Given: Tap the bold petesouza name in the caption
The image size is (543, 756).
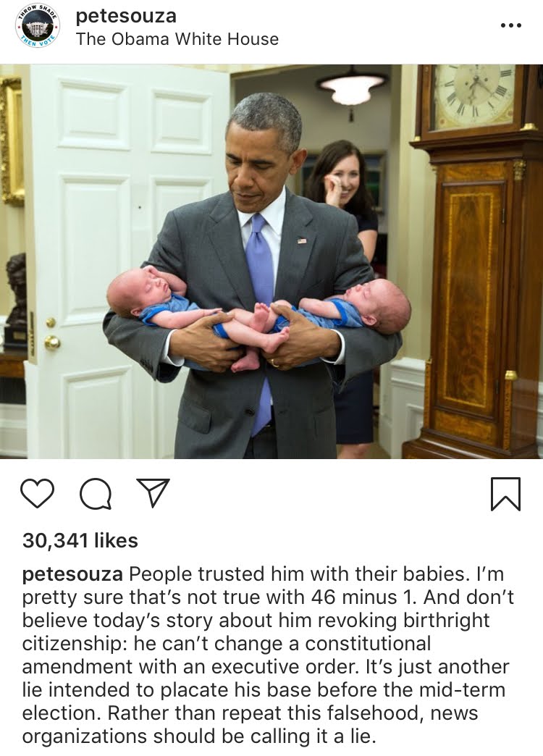Looking at the screenshot, I should pyautogui.click(x=72, y=575).
